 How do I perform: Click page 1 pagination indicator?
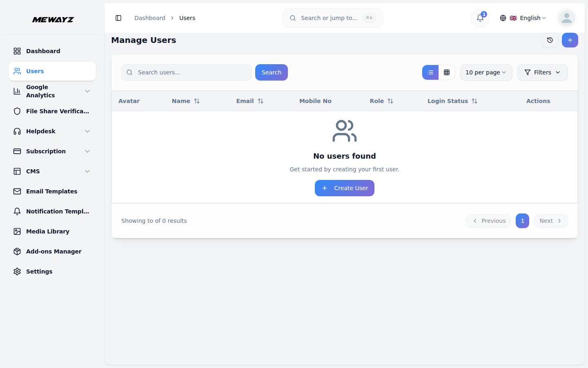tap(522, 221)
